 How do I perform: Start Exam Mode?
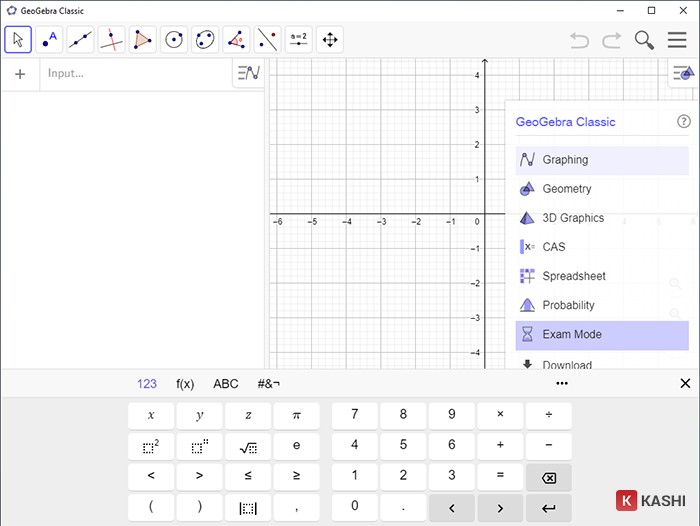602,334
